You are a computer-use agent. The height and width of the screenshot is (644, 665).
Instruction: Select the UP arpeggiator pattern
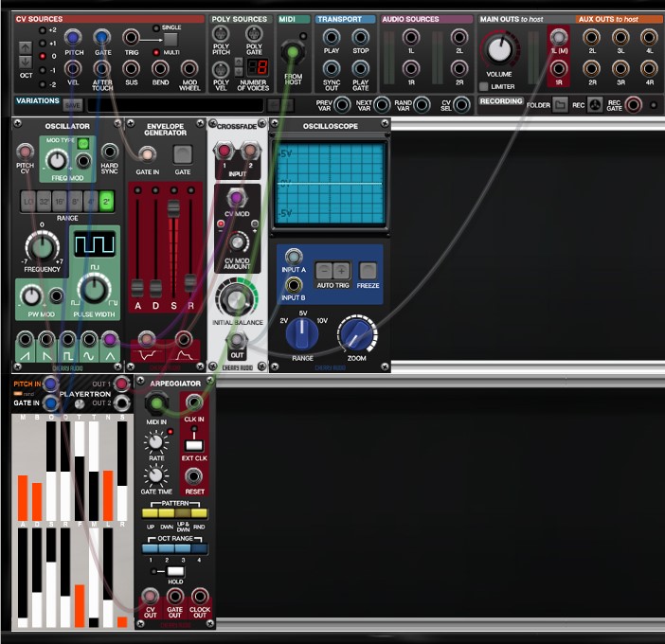tap(150, 513)
